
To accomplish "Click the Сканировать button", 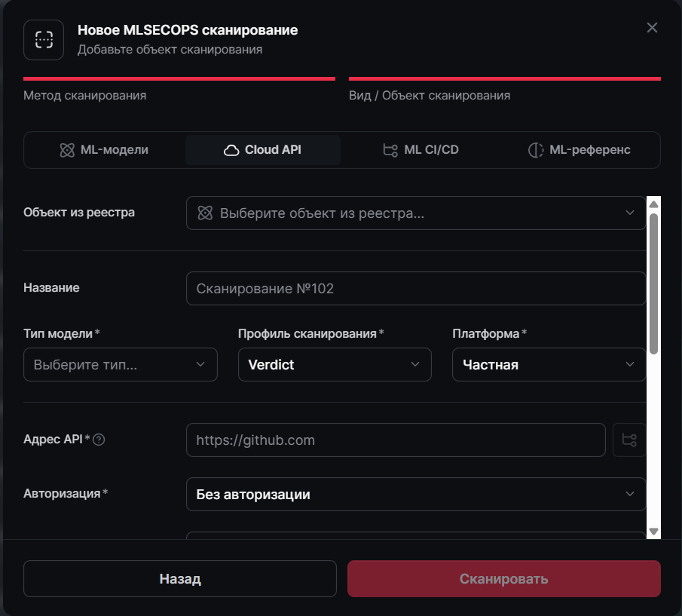I will 504,578.
